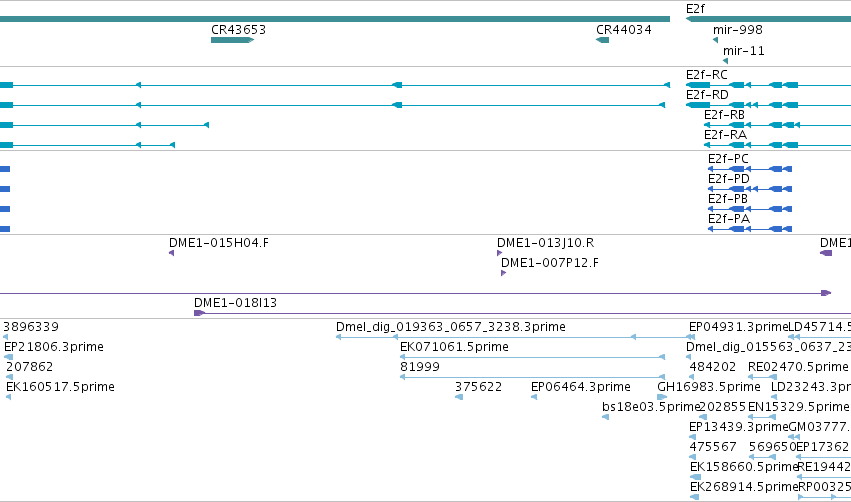Viewport: 851px width, 502px height.
Task: Click the 207862 feature label
Action: point(29,367)
